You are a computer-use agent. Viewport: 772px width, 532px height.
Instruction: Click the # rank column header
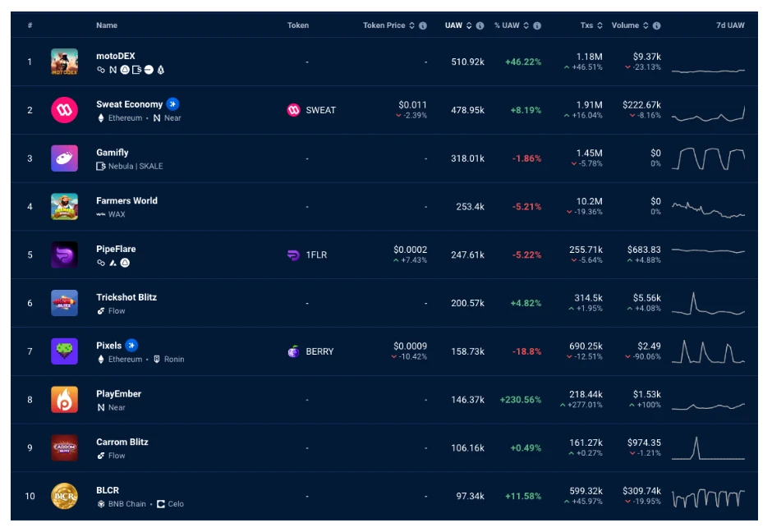[30, 25]
